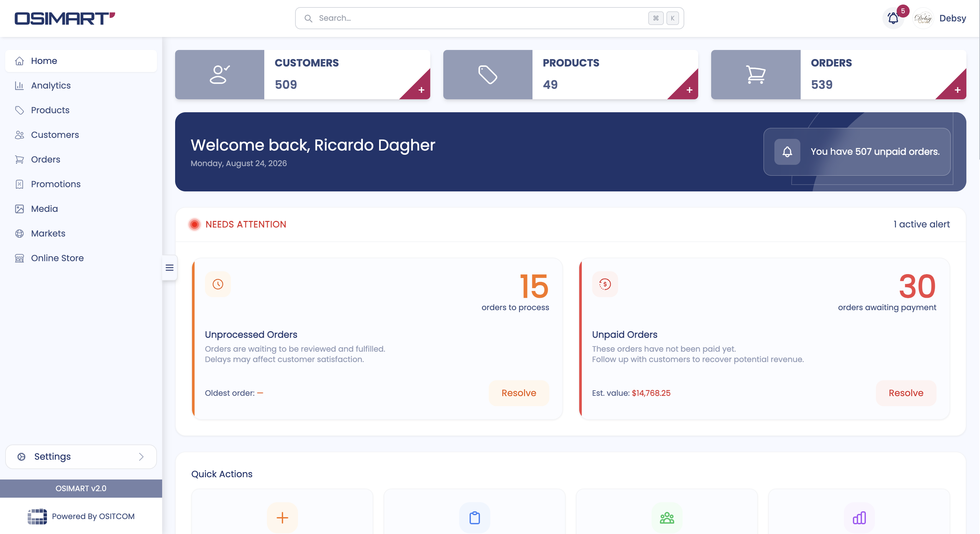Open the notifications bell
Viewport: 980px width, 534px height.
893,18
